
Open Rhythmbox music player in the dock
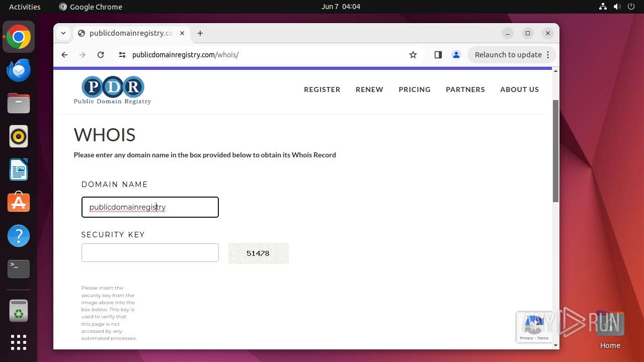click(x=19, y=136)
